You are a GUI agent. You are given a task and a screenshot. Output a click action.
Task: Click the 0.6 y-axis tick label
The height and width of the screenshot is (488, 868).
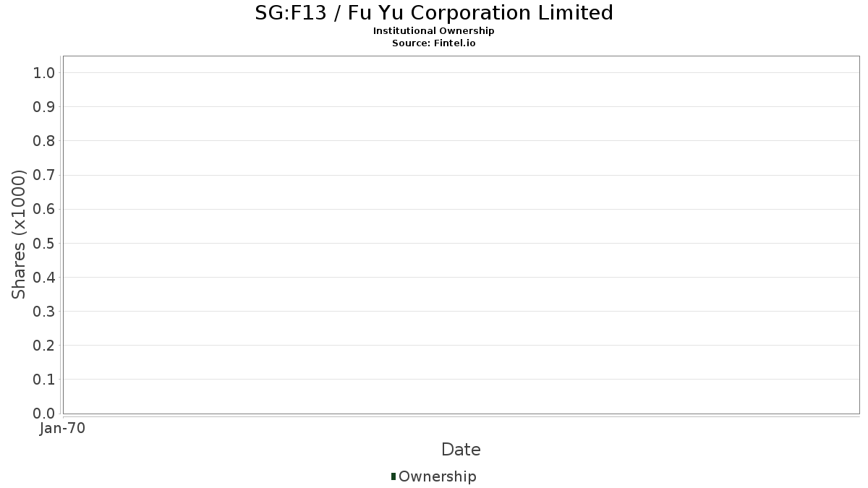(x=44, y=209)
